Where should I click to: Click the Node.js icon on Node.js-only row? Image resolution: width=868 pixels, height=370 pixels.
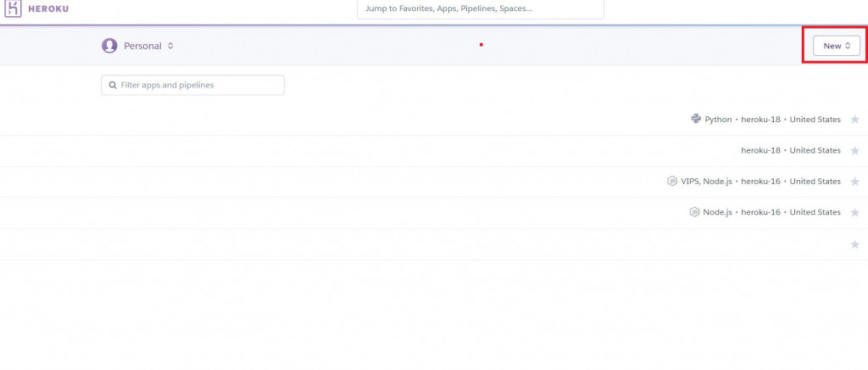point(694,212)
